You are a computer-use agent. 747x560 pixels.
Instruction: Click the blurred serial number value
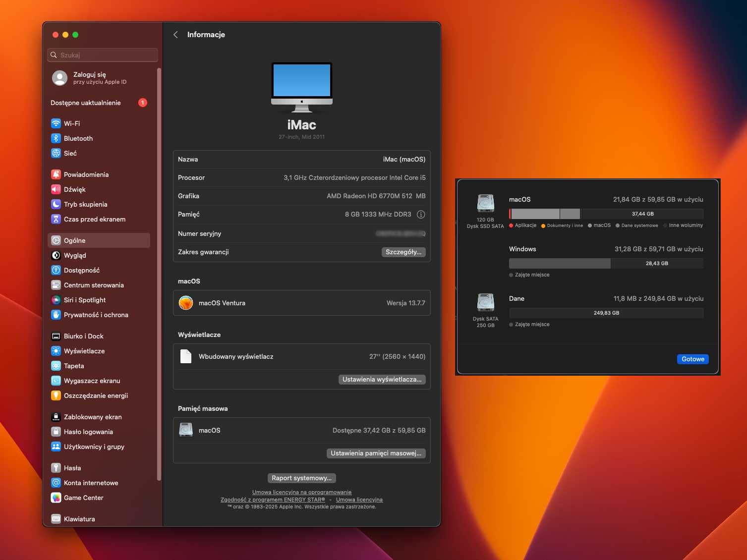click(x=401, y=233)
